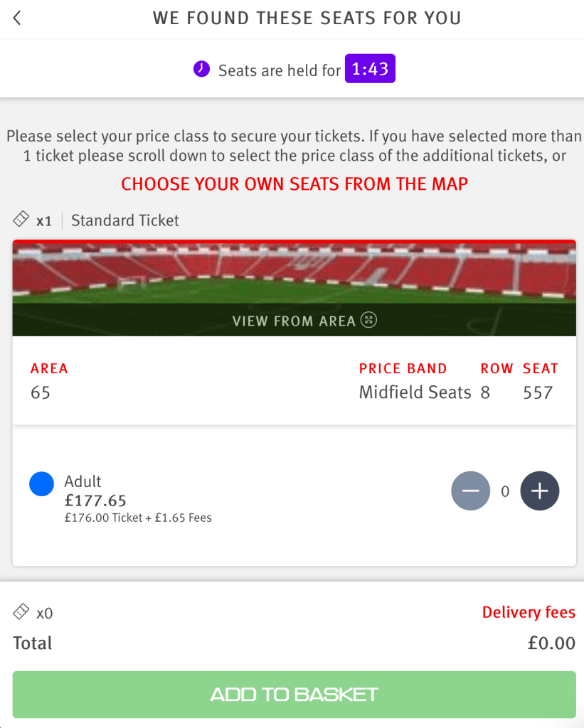Click the purple clock icon

pos(201,70)
